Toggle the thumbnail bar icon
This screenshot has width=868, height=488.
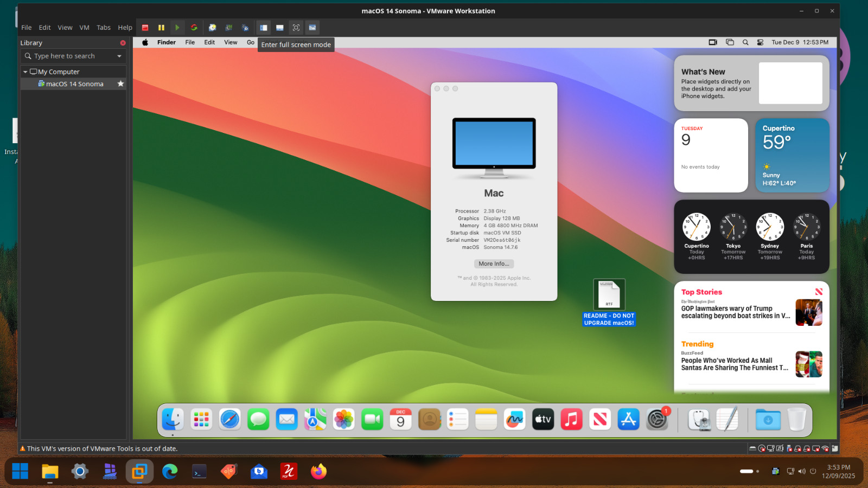pos(280,28)
